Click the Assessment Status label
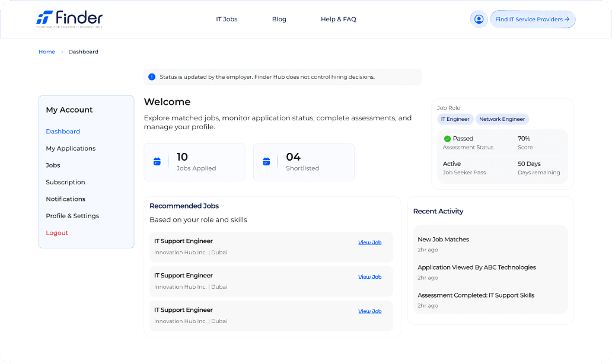 (468, 147)
